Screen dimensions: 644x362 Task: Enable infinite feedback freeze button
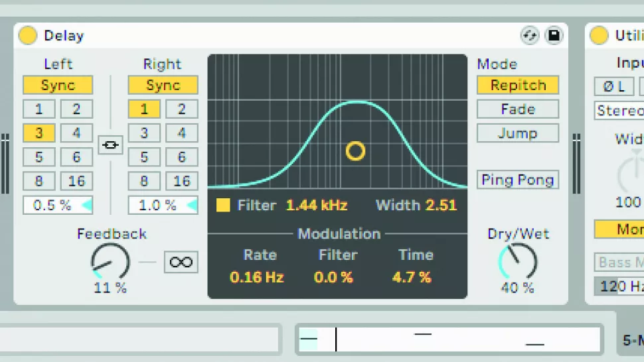tap(181, 262)
